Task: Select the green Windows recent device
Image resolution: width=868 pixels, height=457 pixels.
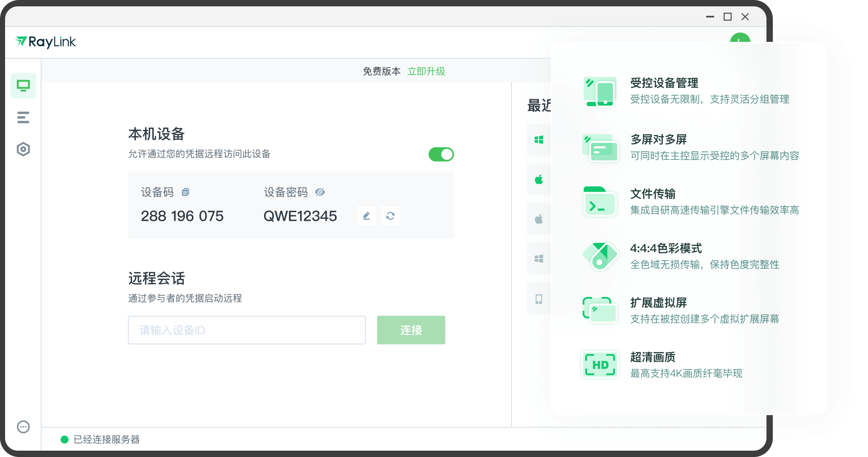Action: (539, 140)
